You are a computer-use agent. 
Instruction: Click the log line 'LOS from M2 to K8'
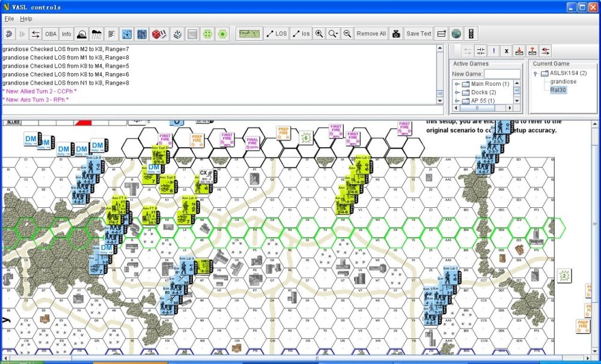tap(66, 49)
